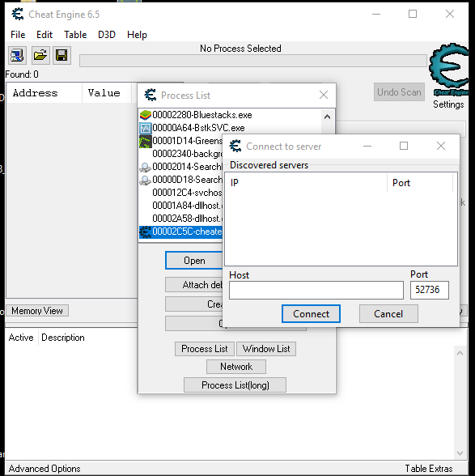Click the Value column header
Image resolution: width=475 pixels, height=476 pixels.
(x=106, y=93)
